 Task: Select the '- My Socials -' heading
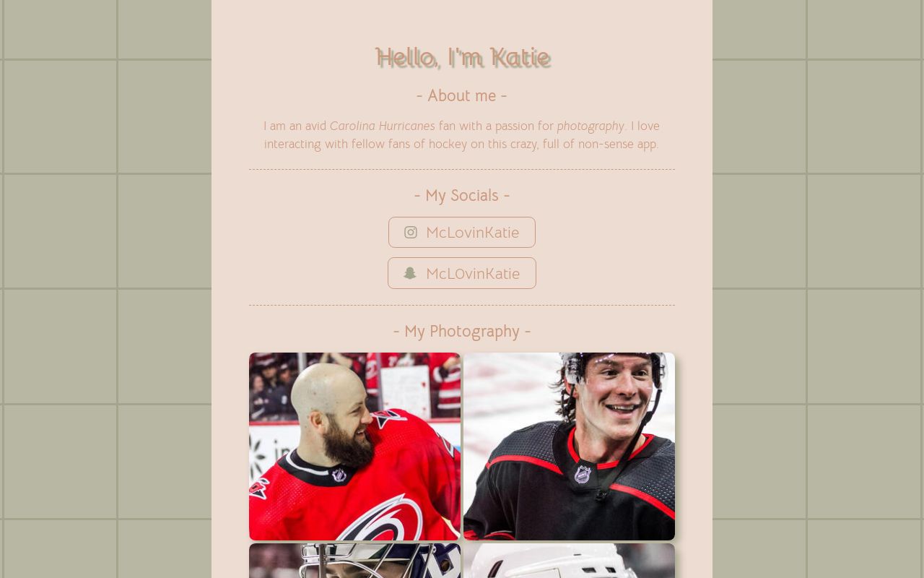[462, 195]
